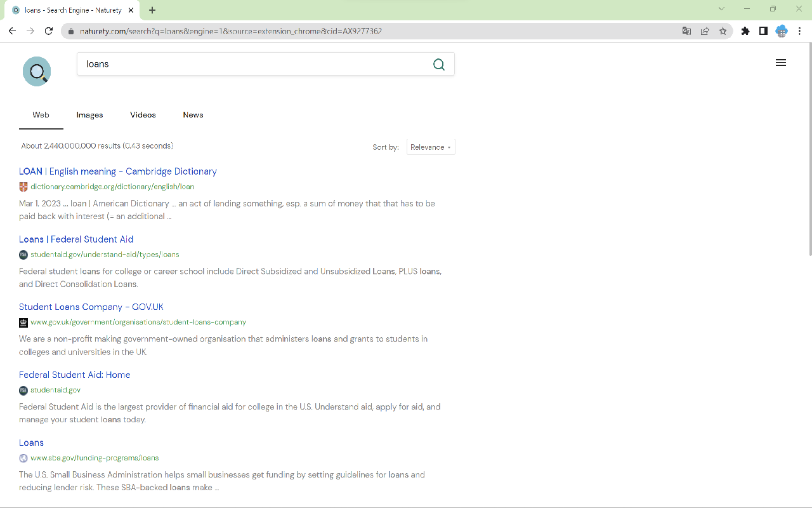
Task: Open LOAN English meaning Cambridge Dictionary result
Action: (118, 171)
